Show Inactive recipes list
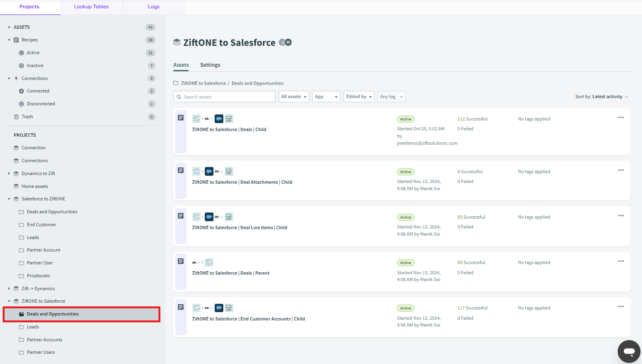 [x=35, y=66]
